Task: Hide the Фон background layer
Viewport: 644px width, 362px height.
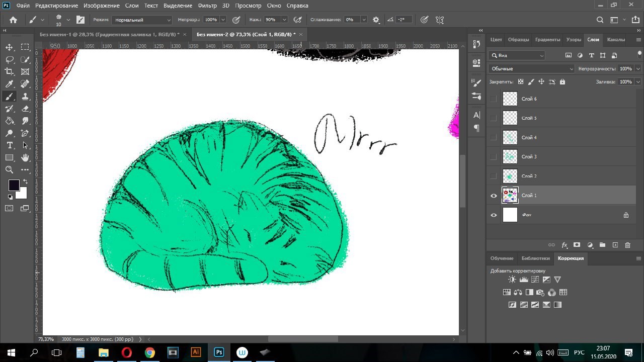Action: (494, 215)
